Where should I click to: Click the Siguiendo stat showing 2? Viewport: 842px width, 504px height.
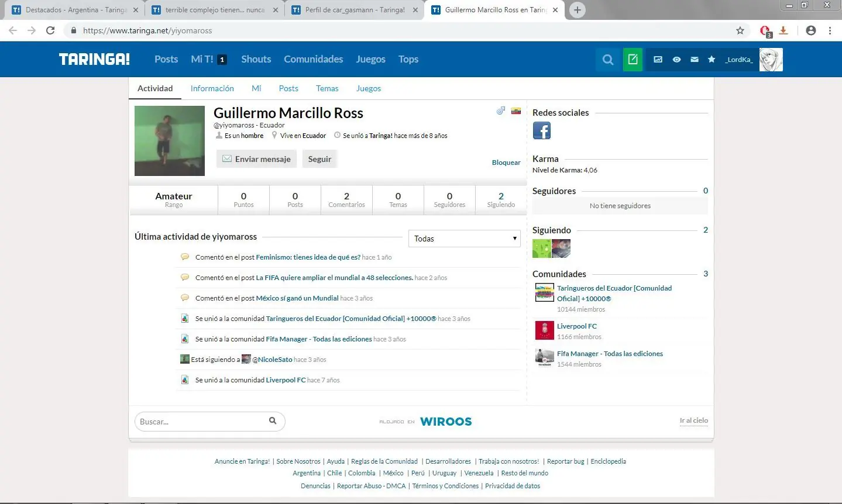coord(501,199)
